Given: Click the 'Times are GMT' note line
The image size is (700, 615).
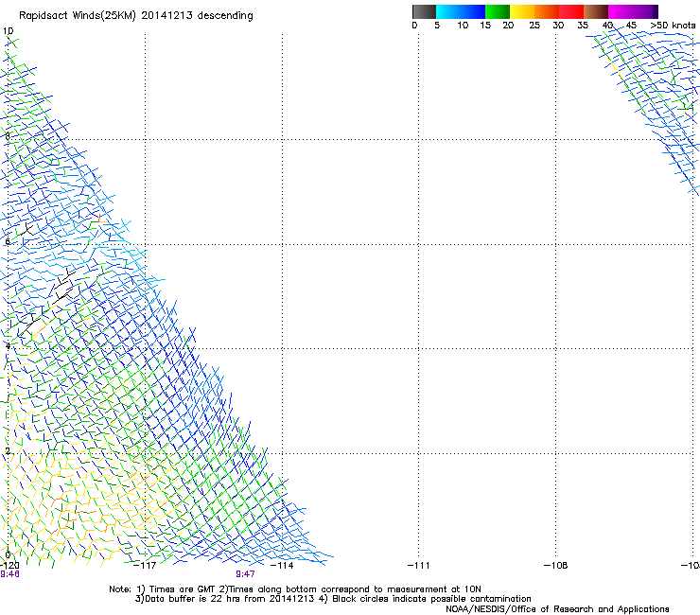Looking at the screenshot, I should click(x=295, y=589).
